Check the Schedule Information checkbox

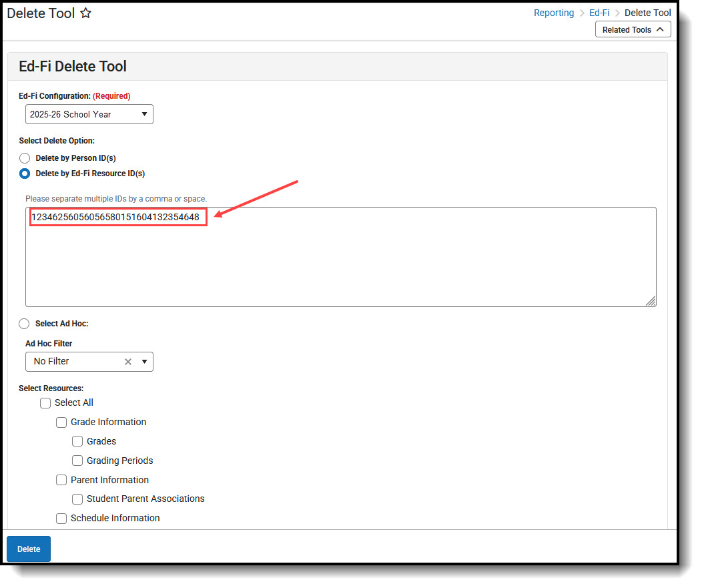coord(61,518)
